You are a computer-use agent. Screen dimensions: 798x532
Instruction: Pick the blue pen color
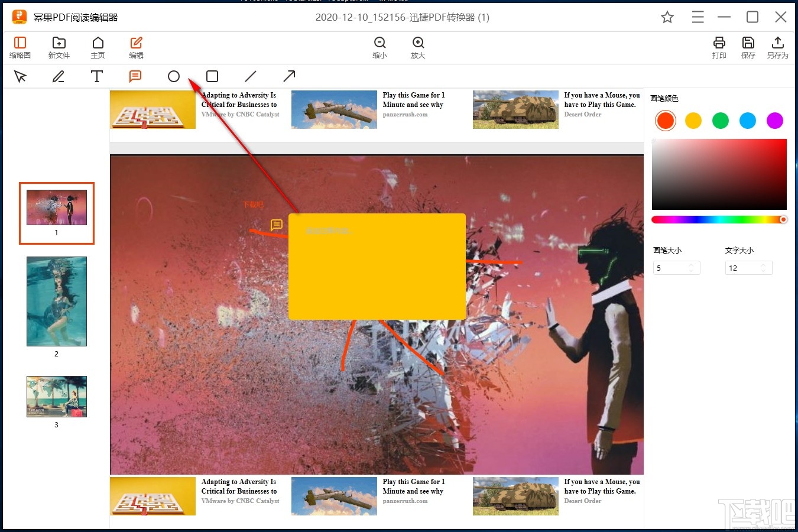tap(748, 121)
